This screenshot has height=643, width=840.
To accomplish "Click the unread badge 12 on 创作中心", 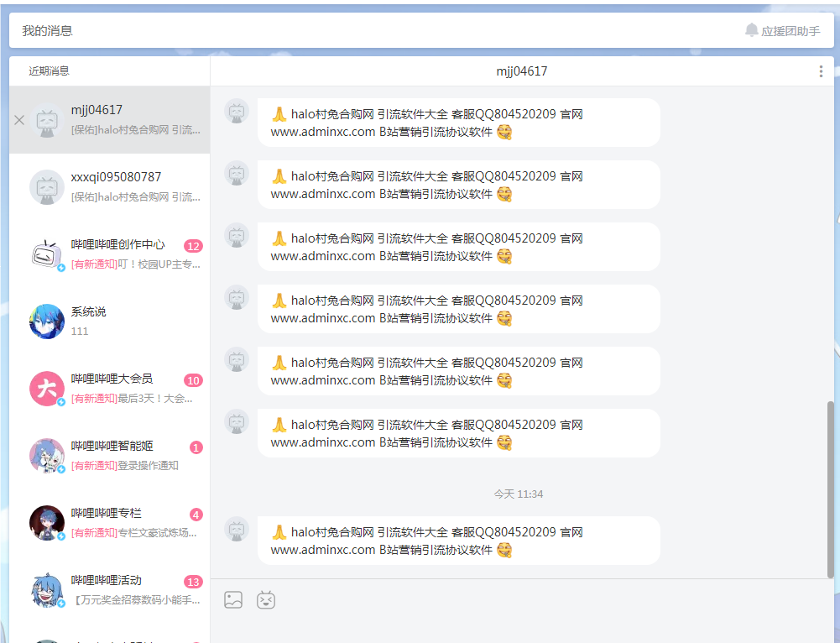I will coord(193,245).
